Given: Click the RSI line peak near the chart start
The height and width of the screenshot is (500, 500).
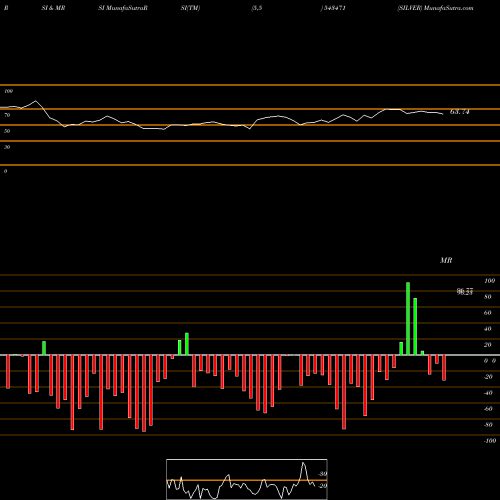Looking at the screenshot, I should [x=35, y=101].
